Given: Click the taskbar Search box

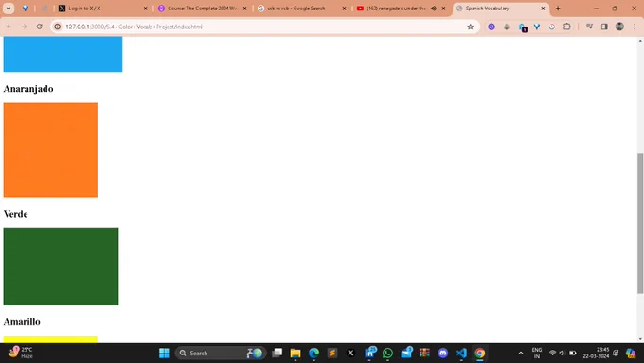Looking at the screenshot, I should (221, 353).
